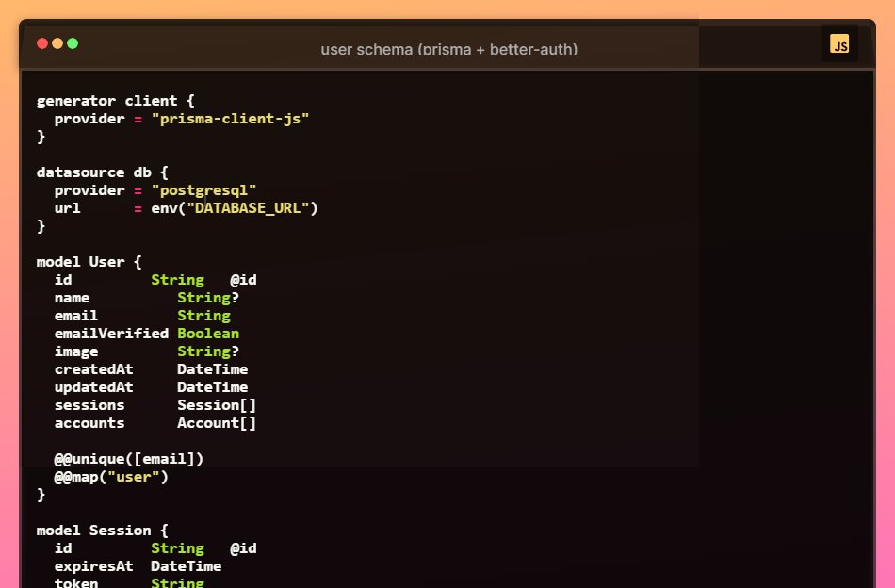
Task: Click the "emailVerified" field name
Action: click(x=111, y=334)
